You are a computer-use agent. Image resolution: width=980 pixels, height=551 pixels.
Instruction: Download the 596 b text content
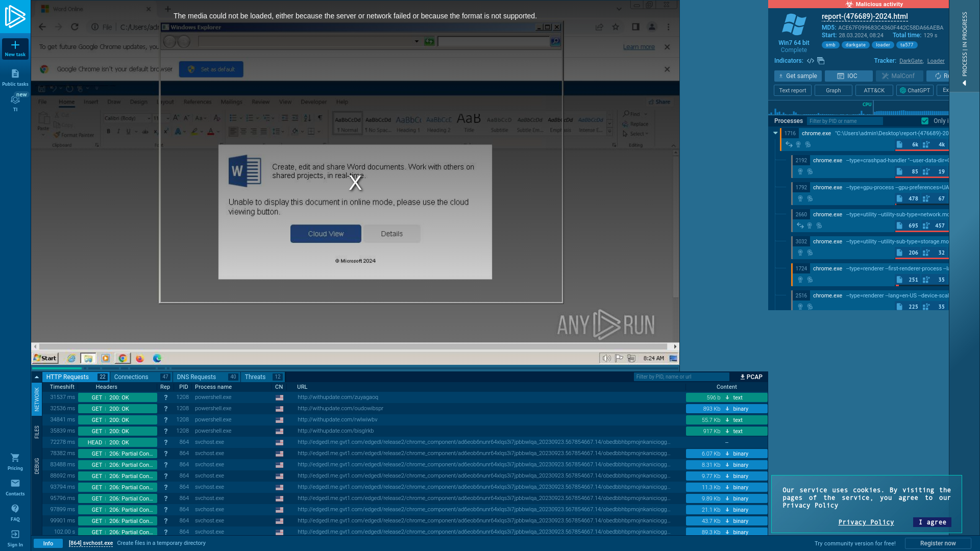(727, 397)
